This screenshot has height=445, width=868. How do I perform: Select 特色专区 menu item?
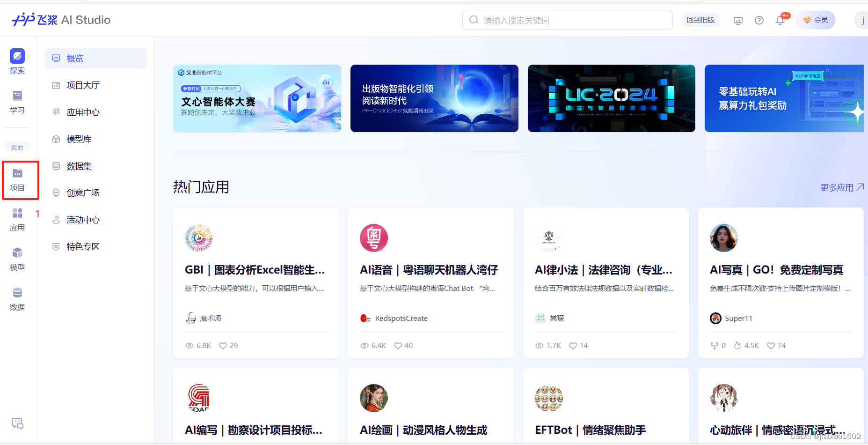95,247
